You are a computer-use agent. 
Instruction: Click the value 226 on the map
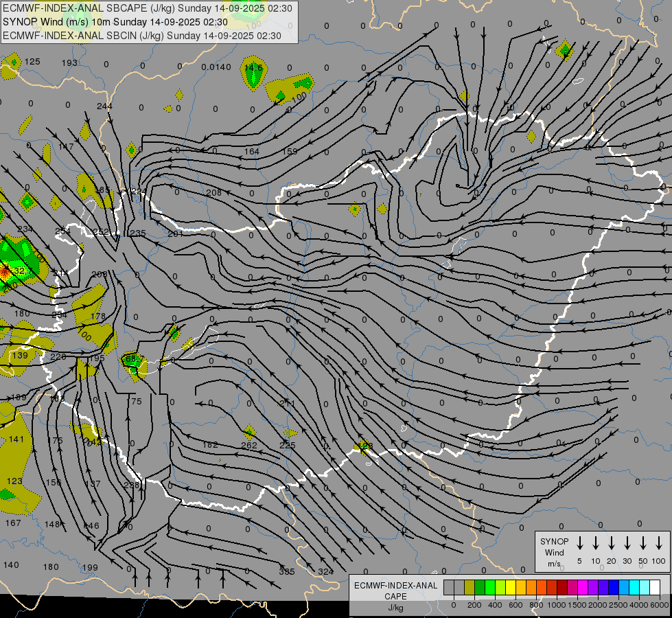58,357
